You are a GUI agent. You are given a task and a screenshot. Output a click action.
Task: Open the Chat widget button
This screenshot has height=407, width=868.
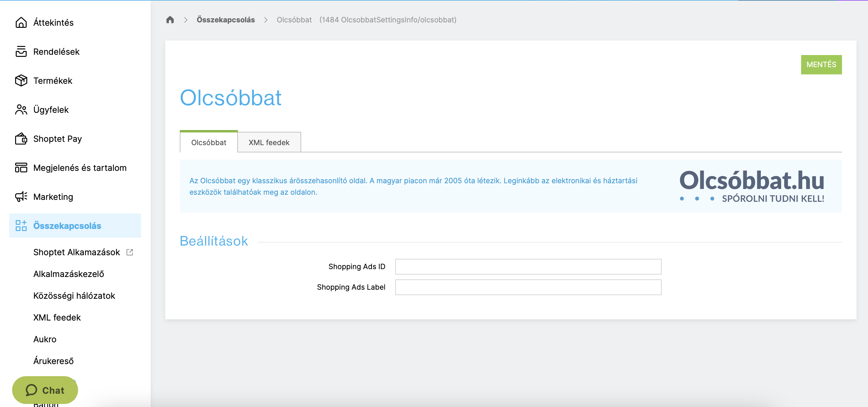click(x=45, y=390)
